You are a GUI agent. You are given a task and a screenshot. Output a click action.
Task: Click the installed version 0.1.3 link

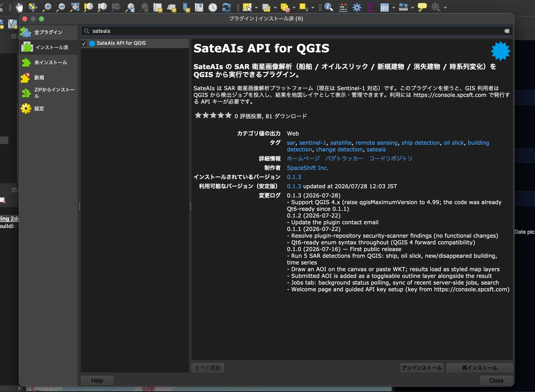tap(294, 177)
